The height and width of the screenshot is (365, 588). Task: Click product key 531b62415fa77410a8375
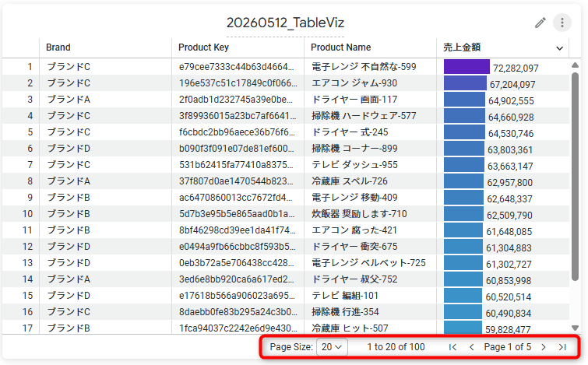pyautogui.click(x=235, y=164)
